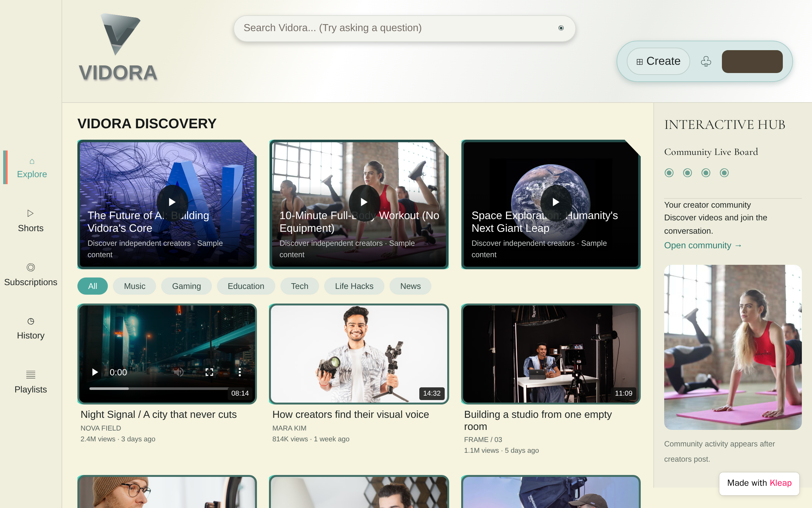Click the workout image in Interactive Hub
The height and width of the screenshot is (508, 812).
733,347
